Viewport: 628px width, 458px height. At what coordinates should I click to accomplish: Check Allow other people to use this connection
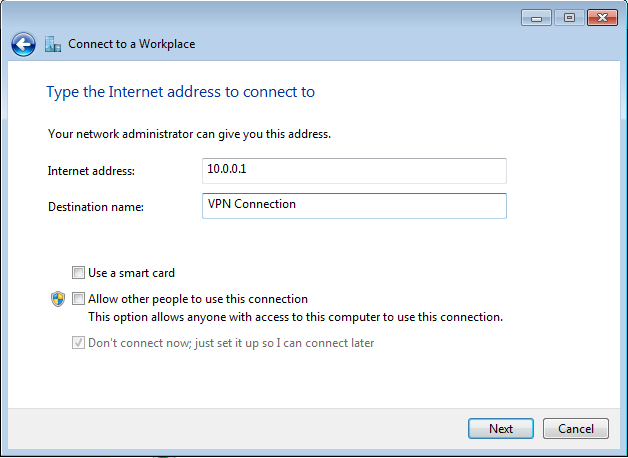point(78,299)
